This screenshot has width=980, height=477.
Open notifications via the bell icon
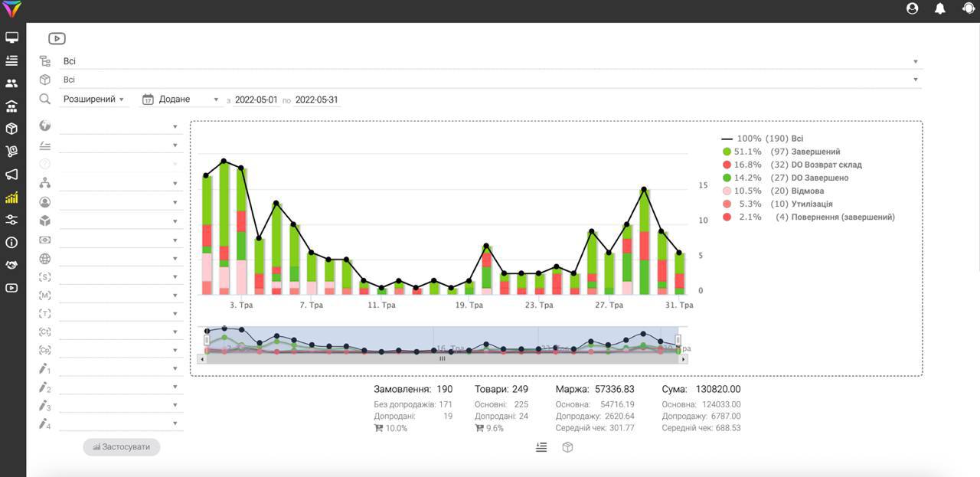(x=939, y=8)
